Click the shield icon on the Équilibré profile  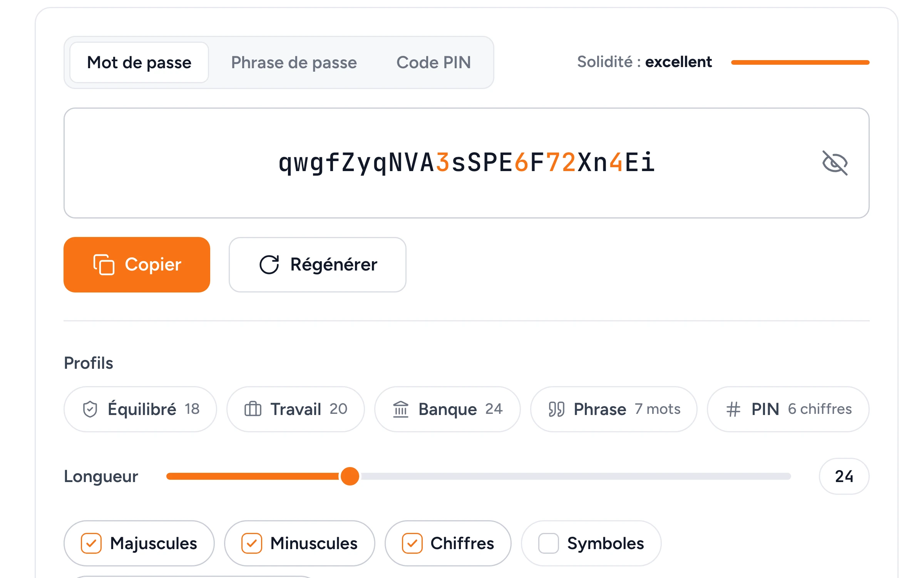tap(90, 409)
